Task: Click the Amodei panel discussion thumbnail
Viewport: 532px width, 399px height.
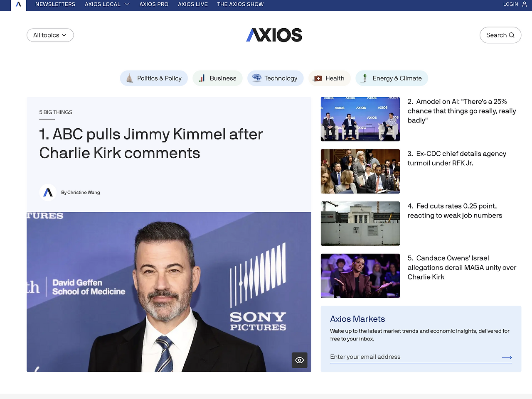Action: click(x=360, y=119)
